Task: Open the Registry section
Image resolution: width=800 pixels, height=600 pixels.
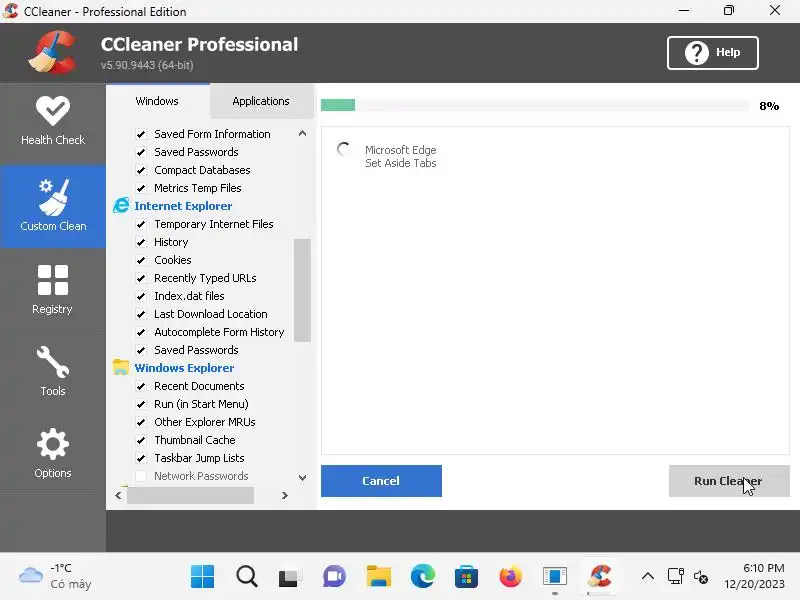Action: pos(52,289)
